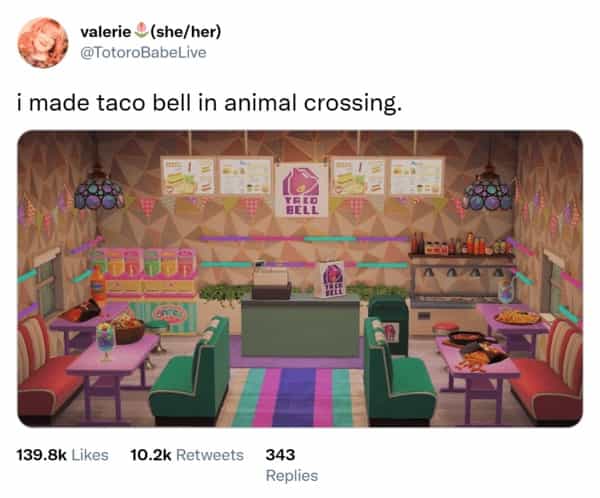Image resolution: width=600 pixels, height=498 pixels.
Task: Click valerie's profile avatar picture
Action: 45,42
